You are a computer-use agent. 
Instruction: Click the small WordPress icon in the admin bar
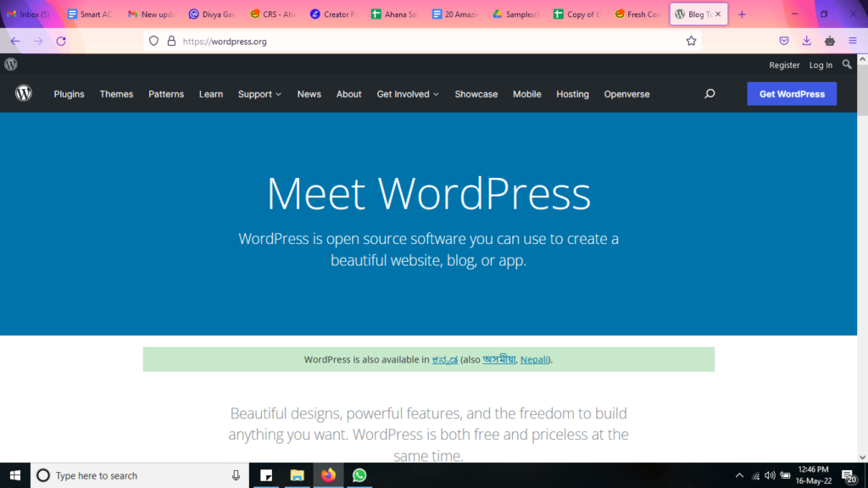10,64
